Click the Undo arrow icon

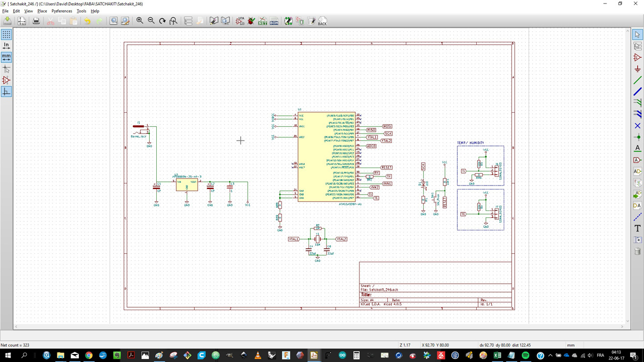click(87, 21)
